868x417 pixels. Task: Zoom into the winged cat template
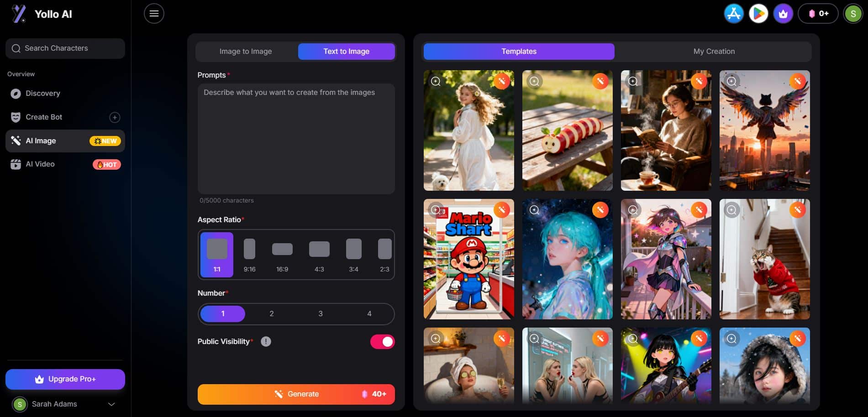[732, 81]
